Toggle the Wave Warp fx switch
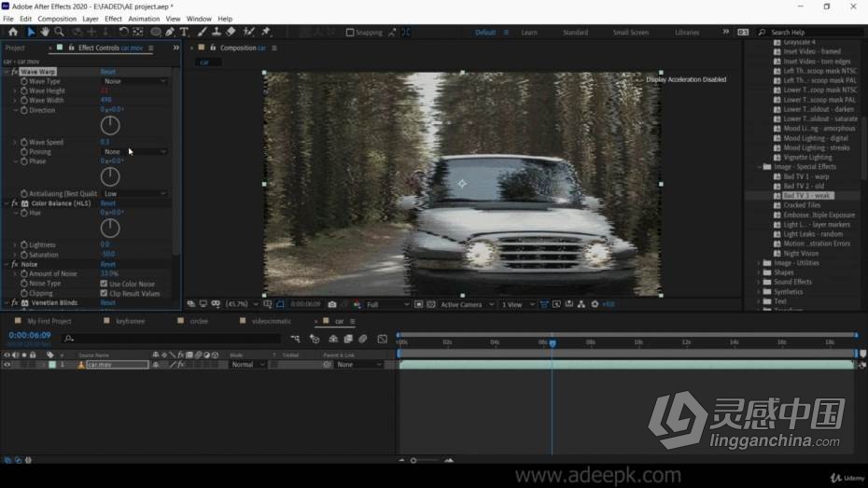This screenshot has width=868, height=488. [x=14, y=71]
